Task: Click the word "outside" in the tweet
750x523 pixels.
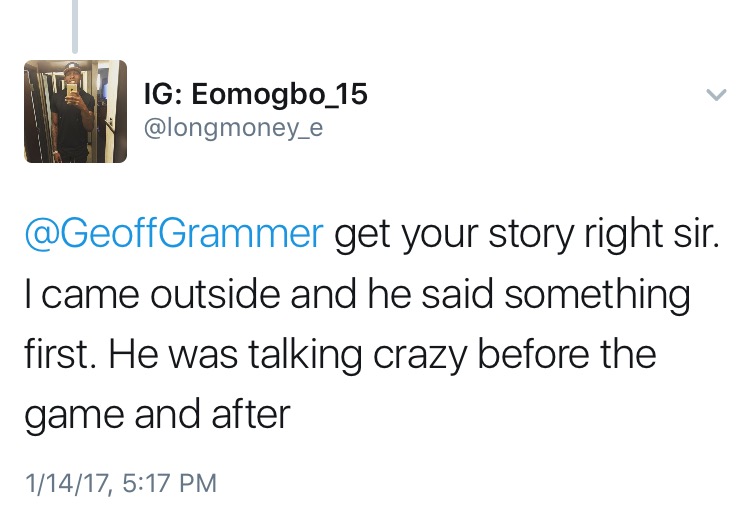Action: pos(215,294)
